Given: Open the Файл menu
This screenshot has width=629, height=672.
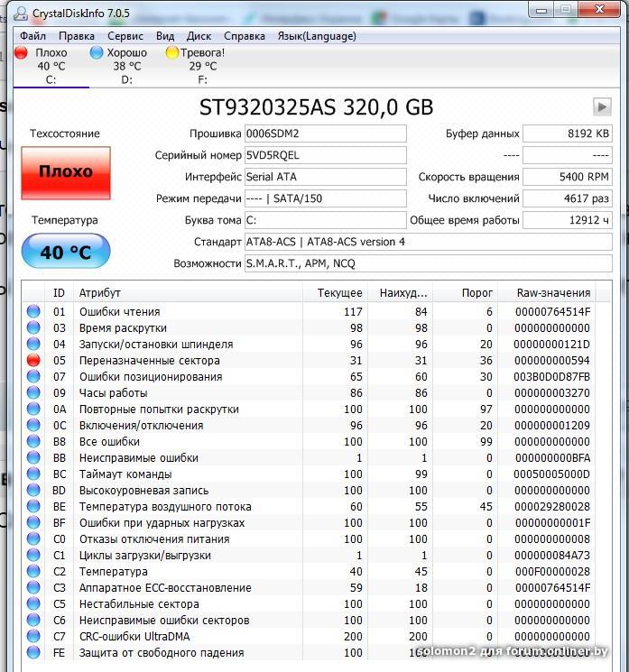Looking at the screenshot, I should point(32,36).
